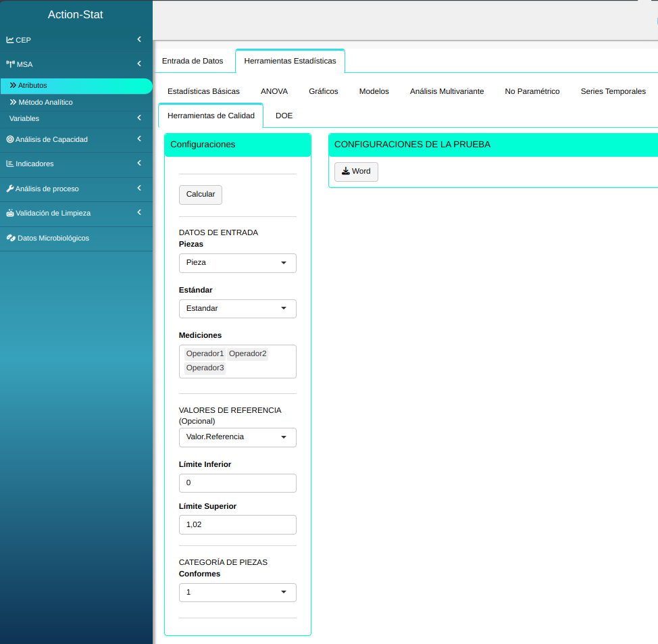Screen dimensions: 658x644
Task: Click the Validación de Limpieza icon
Action: (x=10, y=213)
